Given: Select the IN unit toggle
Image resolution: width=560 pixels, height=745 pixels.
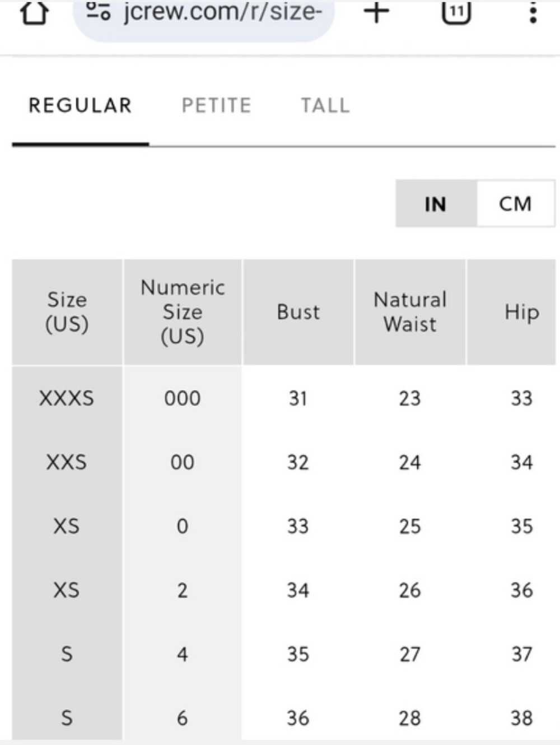Looking at the screenshot, I should tap(436, 203).
